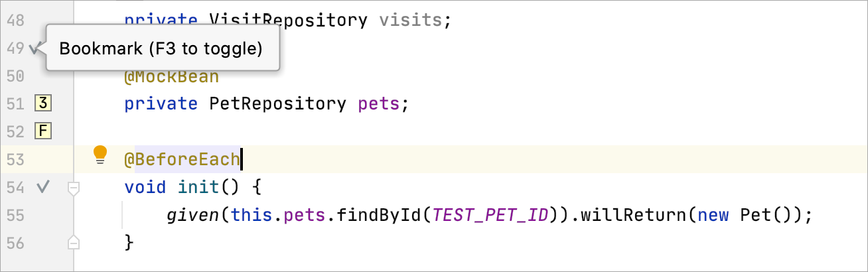The image size is (868, 272).
Task: Open the yellow lightbulb intention actions
Action: click(x=100, y=155)
